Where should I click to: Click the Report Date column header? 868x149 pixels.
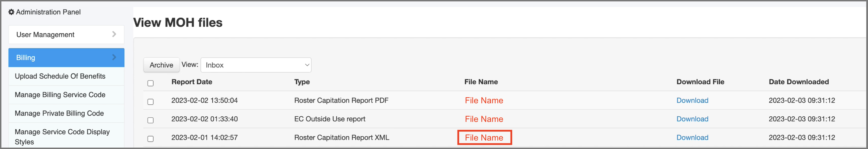click(x=192, y=82)
